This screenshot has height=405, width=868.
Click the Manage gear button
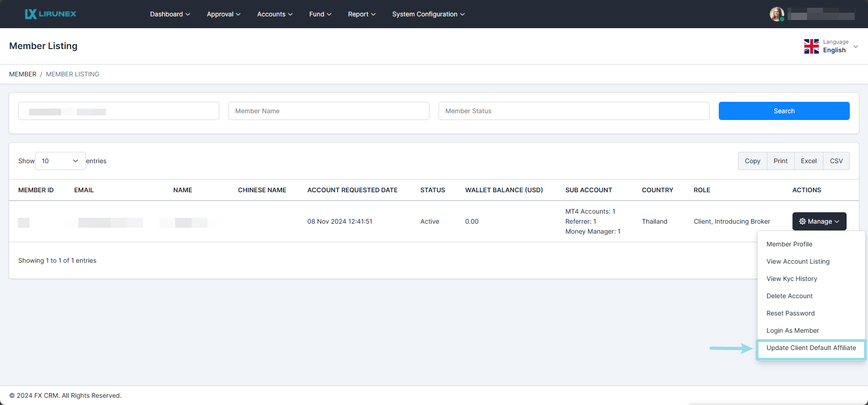point(819,221)
